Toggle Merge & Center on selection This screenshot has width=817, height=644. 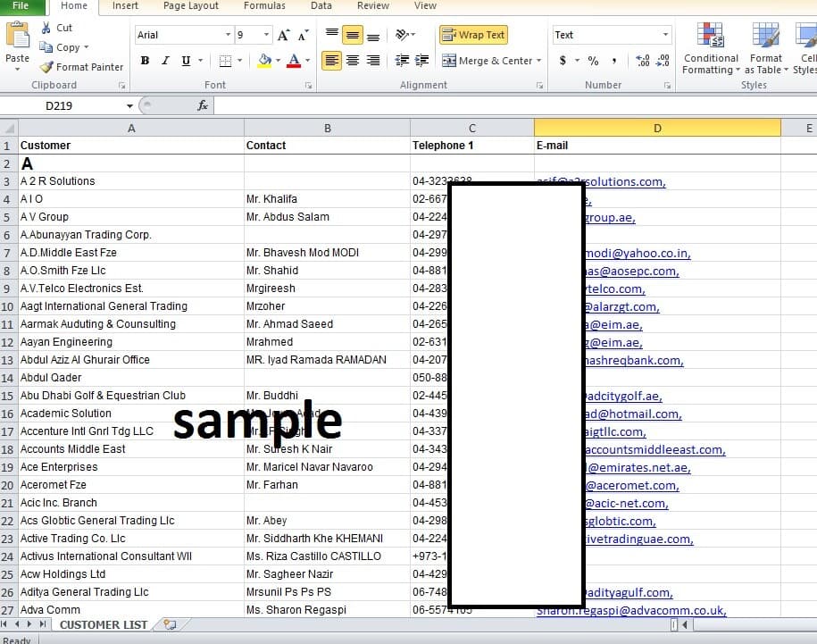point(492,61)
